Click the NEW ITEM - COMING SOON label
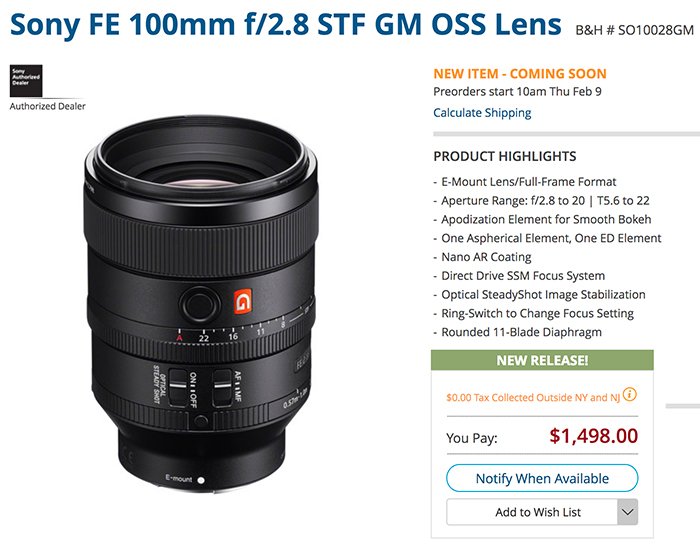 (520, 74)
